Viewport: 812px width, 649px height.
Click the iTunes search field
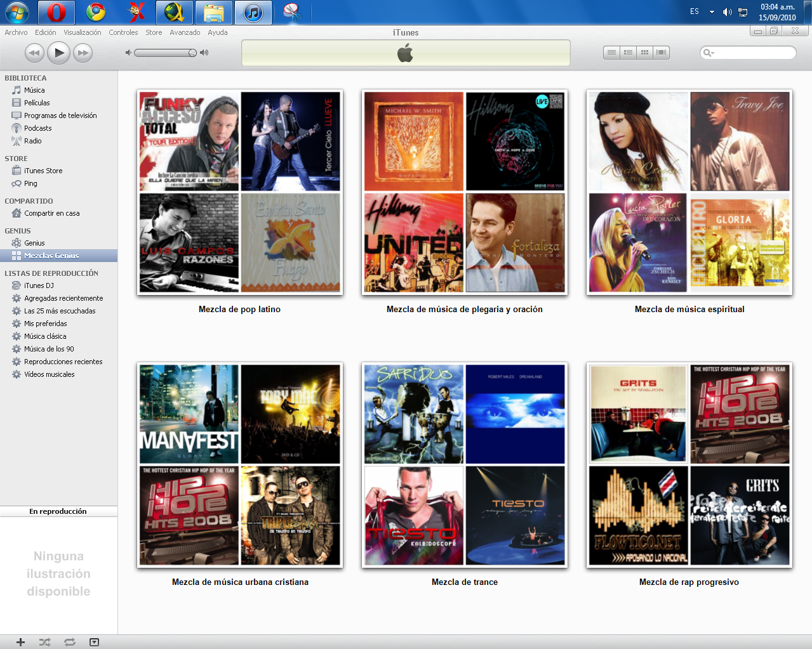pyautogui.click(x=748, y=53)
